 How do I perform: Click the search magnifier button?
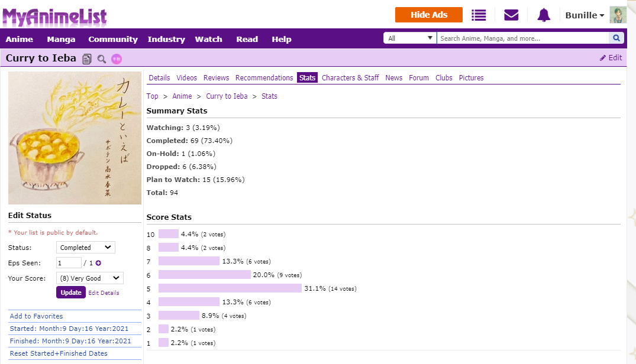[616, 38]
